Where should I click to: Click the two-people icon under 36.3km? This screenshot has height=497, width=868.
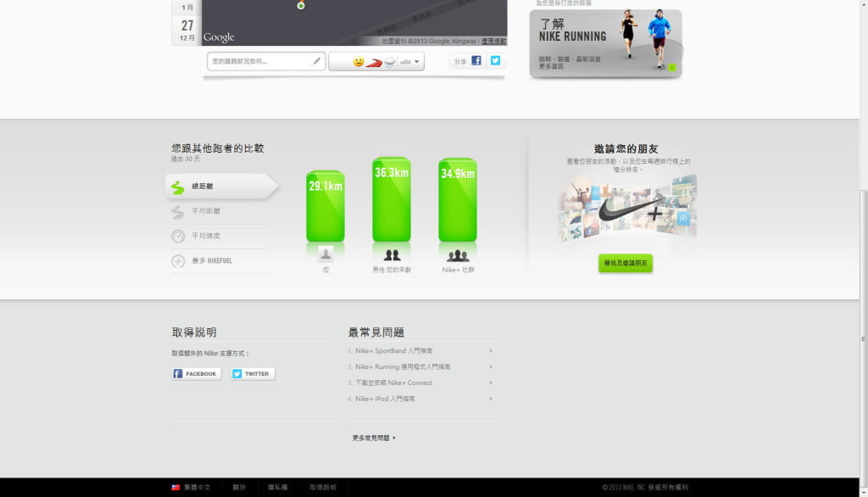[x=392, y=254]
